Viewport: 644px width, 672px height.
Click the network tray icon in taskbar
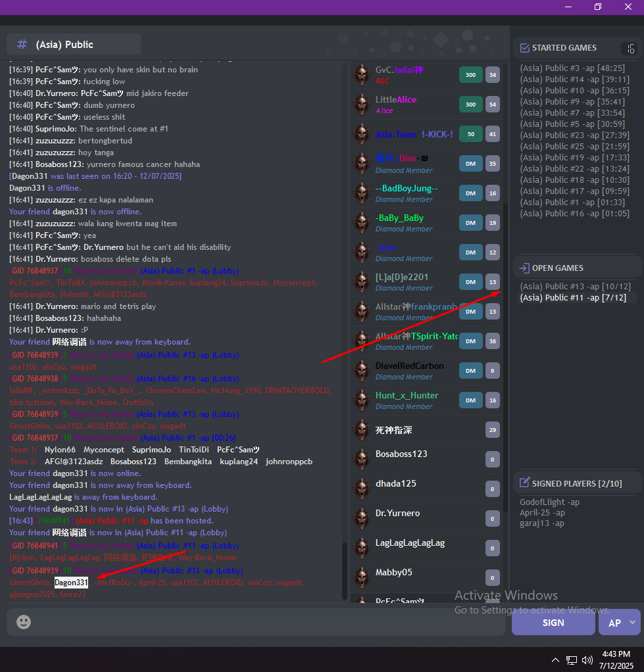coord(571,660)
